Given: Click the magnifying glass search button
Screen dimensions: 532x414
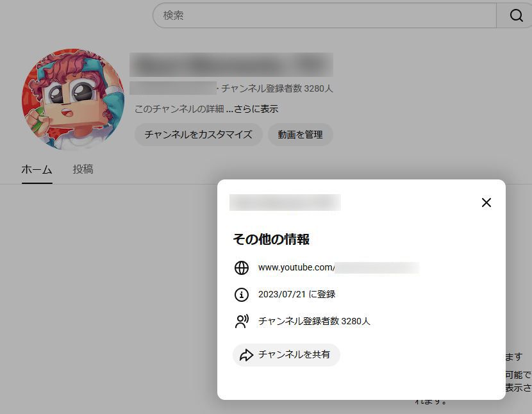Looking at the screenshot, I should click(516, 15).
